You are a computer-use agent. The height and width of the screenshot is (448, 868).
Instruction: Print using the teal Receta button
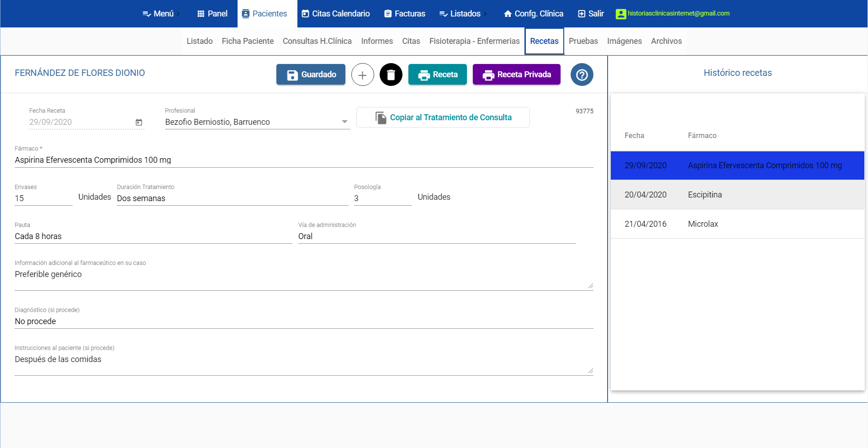tap(437, 75)
